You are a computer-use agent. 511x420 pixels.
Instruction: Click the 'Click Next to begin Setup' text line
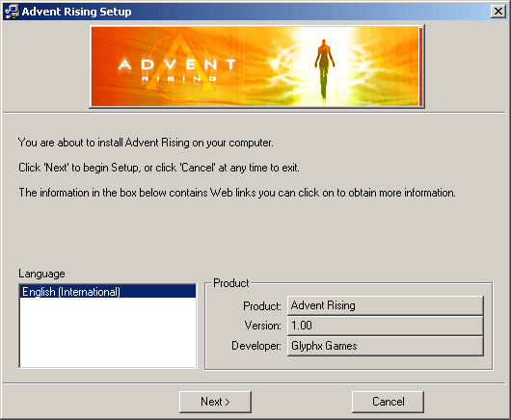159,168
